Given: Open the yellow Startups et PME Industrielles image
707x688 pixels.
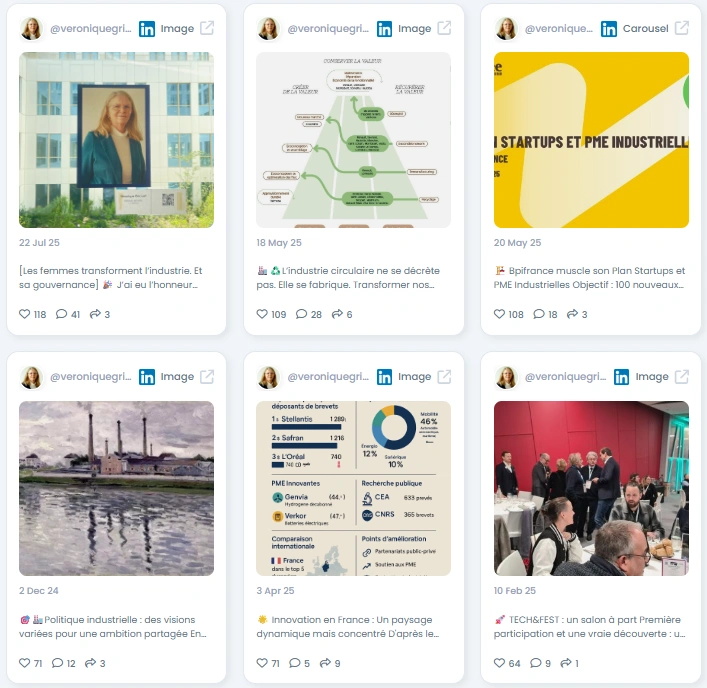Looking at the screenshot, I should coord(591,140).
